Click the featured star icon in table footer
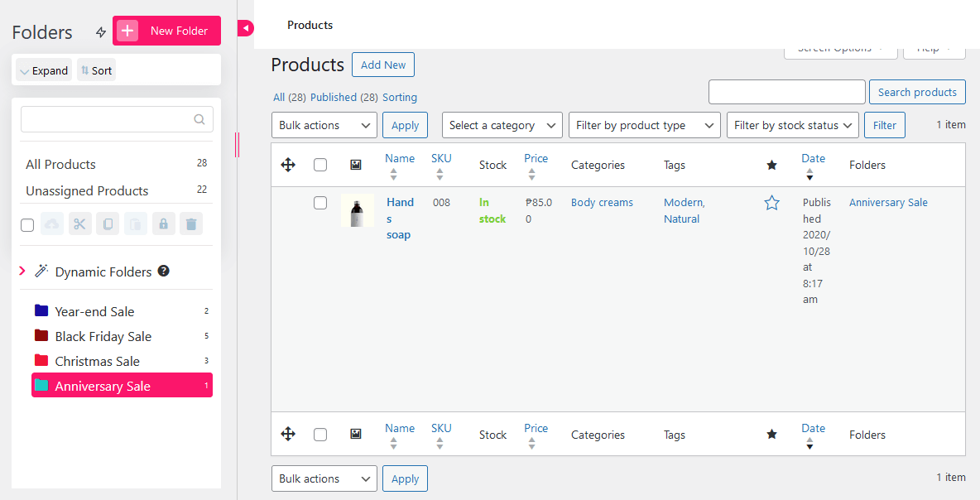The height and width of the screenshot is (500, 980). click(x=772, y=435)
